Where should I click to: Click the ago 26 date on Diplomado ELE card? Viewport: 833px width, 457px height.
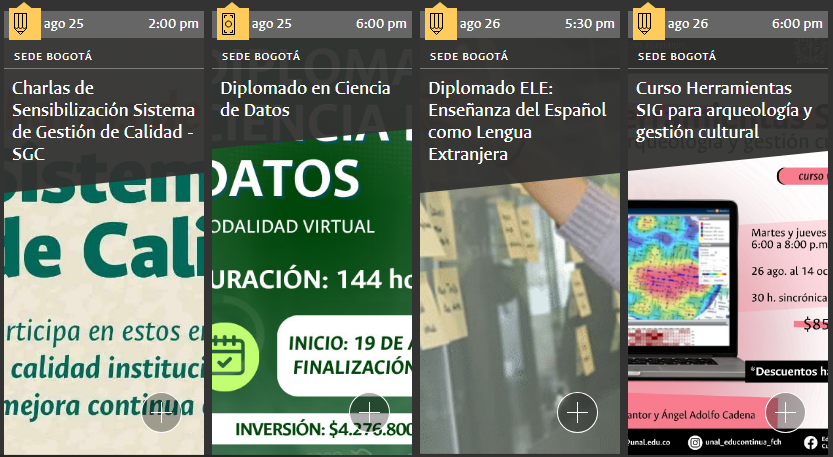(480, 24)
